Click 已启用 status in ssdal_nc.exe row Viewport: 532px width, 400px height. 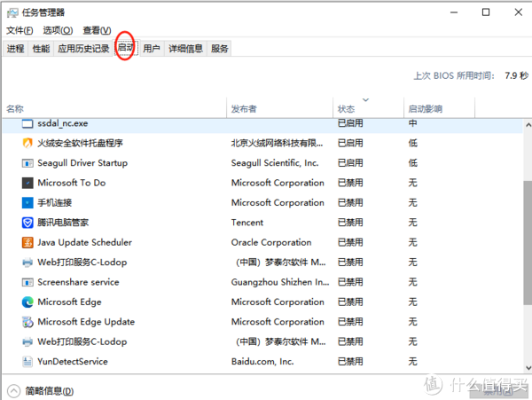[350, 123]
